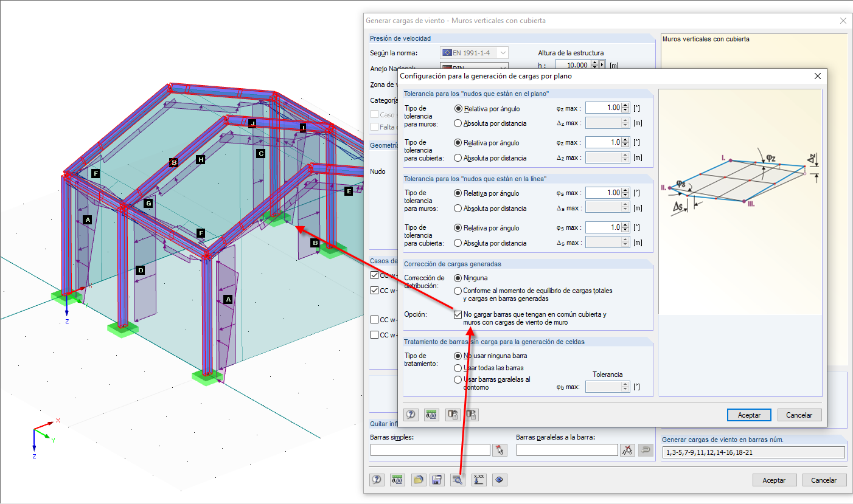Select Ninguna distribution correction
Image resolution: width=853 pixels, height=504 pixels.
(458, 278)
